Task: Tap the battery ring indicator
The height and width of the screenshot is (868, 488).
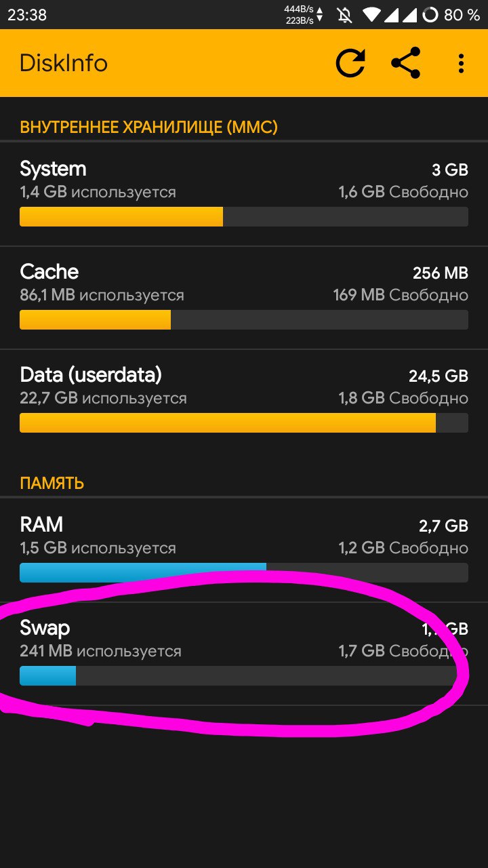Action: point(430,14)
